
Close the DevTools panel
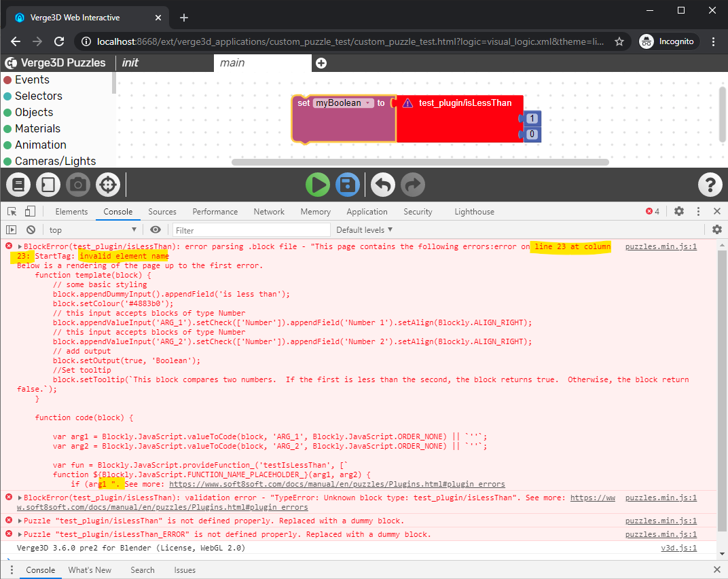point(717,211)
